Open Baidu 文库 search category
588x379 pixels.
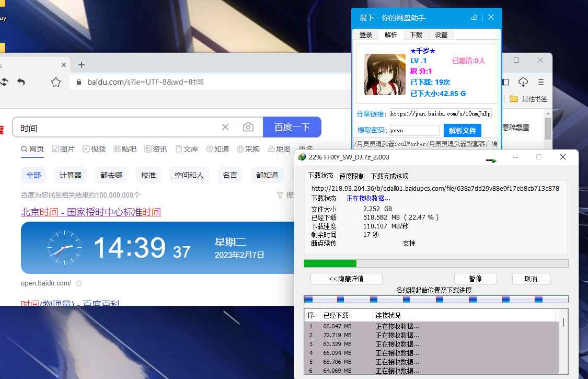187,149
